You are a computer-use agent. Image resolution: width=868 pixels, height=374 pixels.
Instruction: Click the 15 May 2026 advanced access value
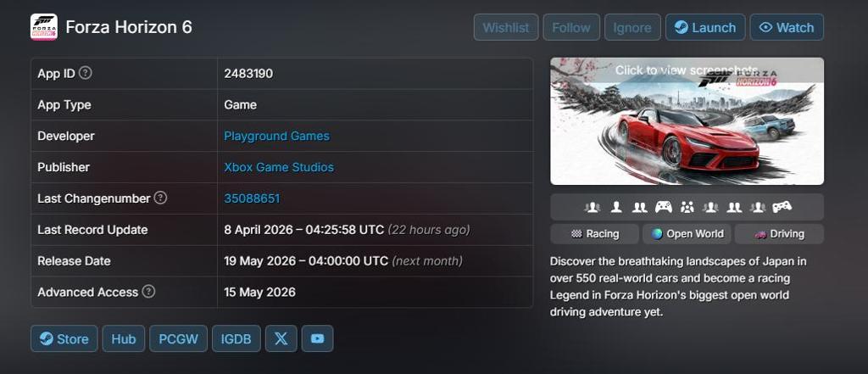coord(259,292)
